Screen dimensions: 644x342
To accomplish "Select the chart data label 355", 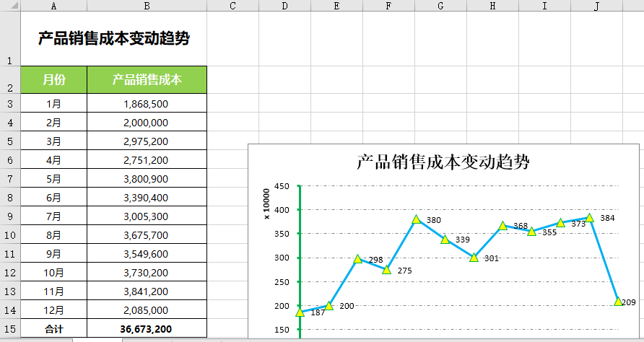I will tap(549, 232).
